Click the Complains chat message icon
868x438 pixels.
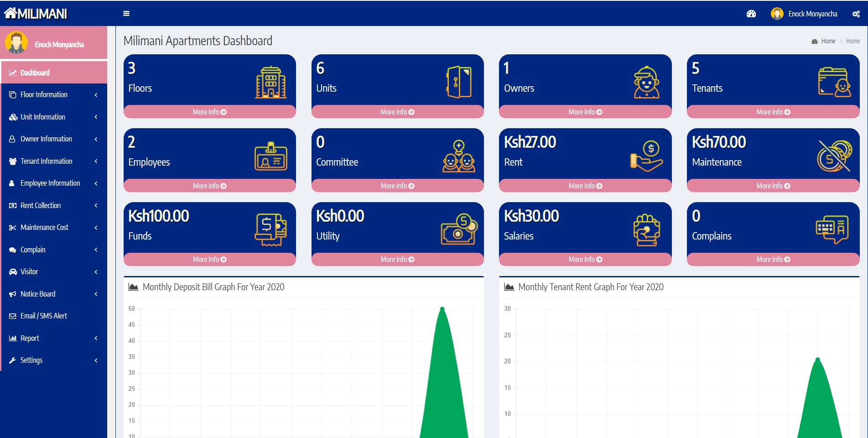[832, 229]
